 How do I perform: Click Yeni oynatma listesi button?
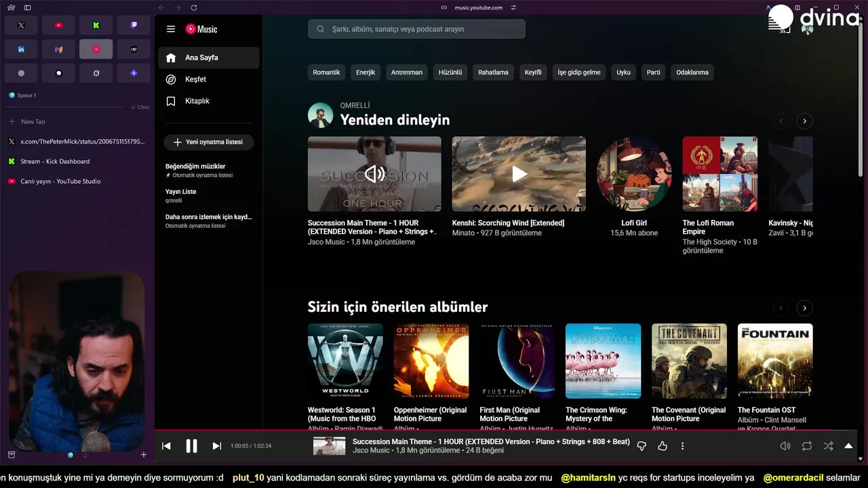(x=208, y=142)
